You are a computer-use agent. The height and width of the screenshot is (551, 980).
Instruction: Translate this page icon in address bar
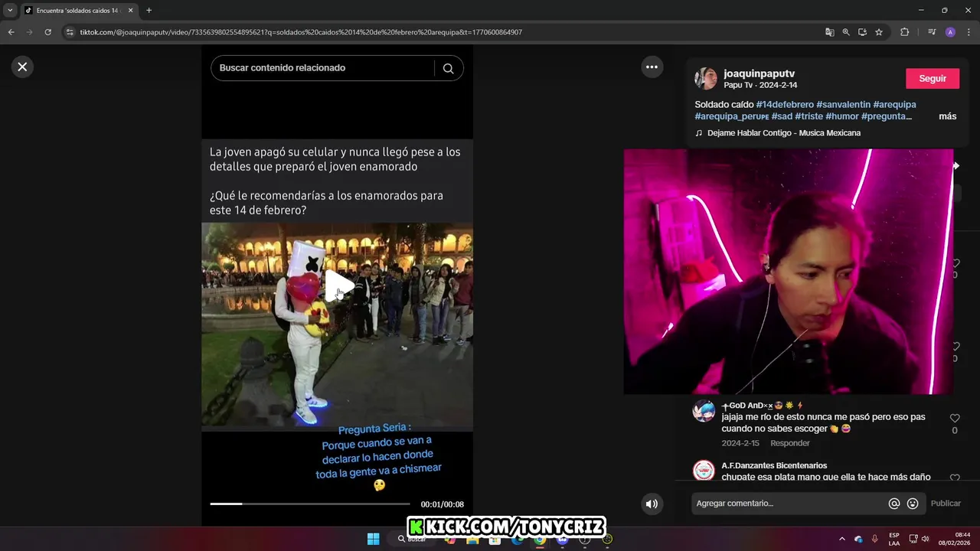pos(830,32)
